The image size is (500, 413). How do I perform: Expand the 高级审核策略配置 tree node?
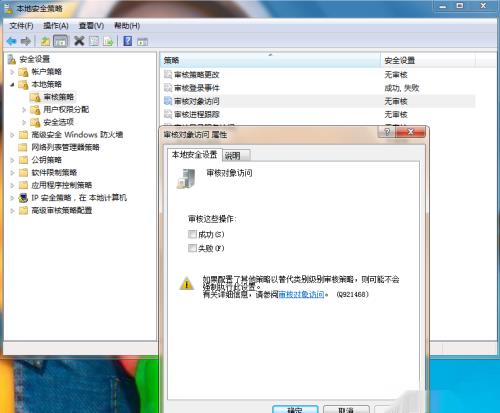click(12, 210)
